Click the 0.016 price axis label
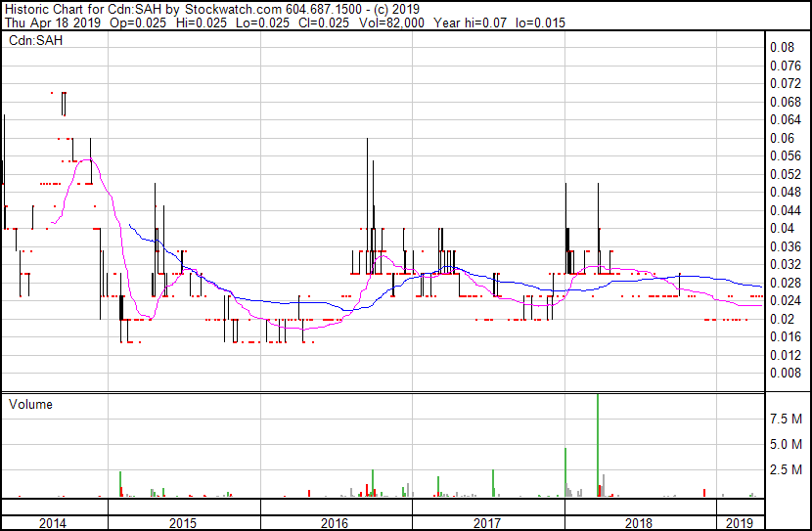This screenshot has height=531, width=812. click(x=785, y=337)
